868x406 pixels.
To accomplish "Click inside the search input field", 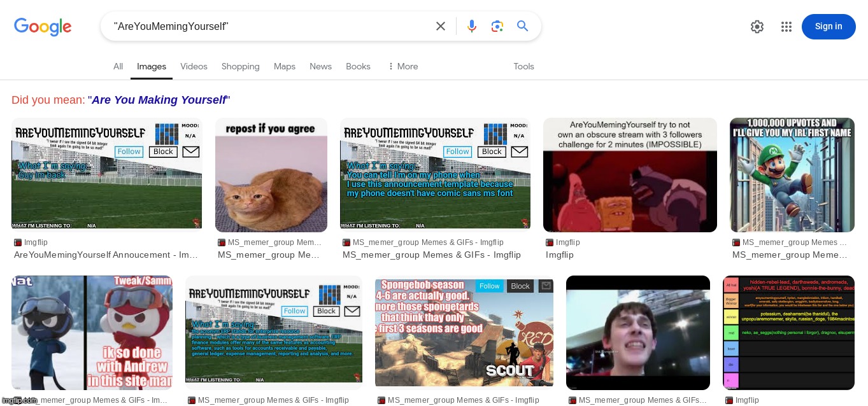I will click(x=267, y=26).
